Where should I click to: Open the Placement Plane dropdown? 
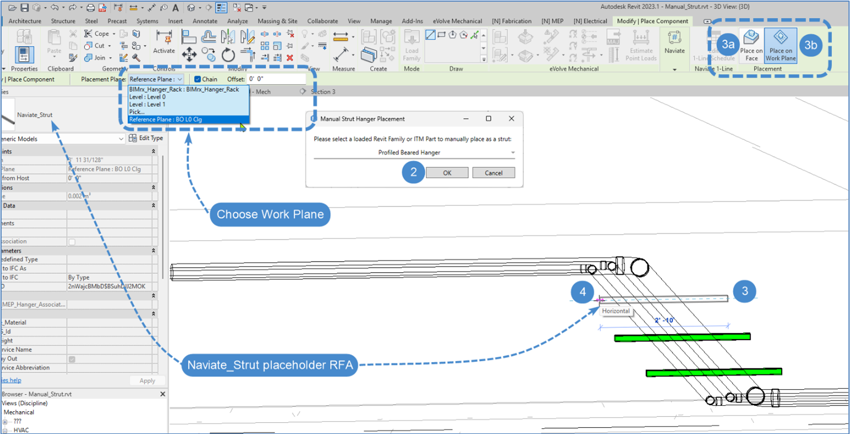point(156,79)
